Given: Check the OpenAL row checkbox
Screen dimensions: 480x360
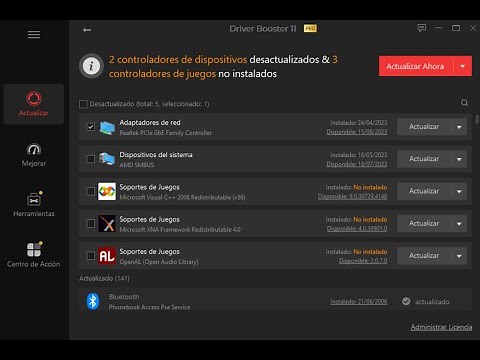Looking at the screenshot, I should 90,256.
